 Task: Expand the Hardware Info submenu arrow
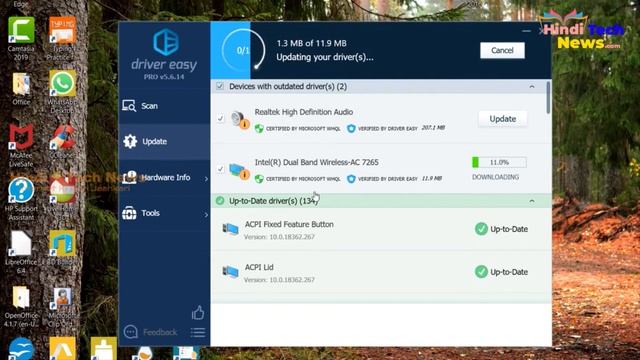click(x=206, y=179)
